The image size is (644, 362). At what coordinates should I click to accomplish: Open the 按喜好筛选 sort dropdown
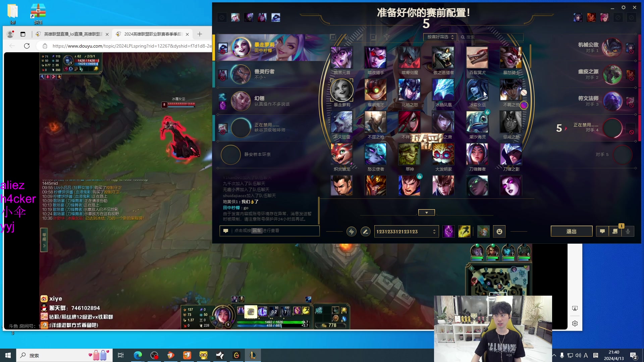(440, 37)
